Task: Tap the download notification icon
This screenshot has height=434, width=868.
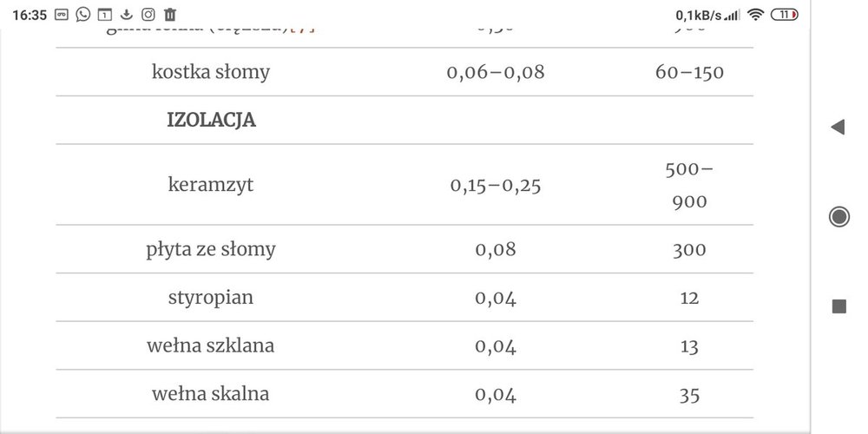Action: (127, 14)
